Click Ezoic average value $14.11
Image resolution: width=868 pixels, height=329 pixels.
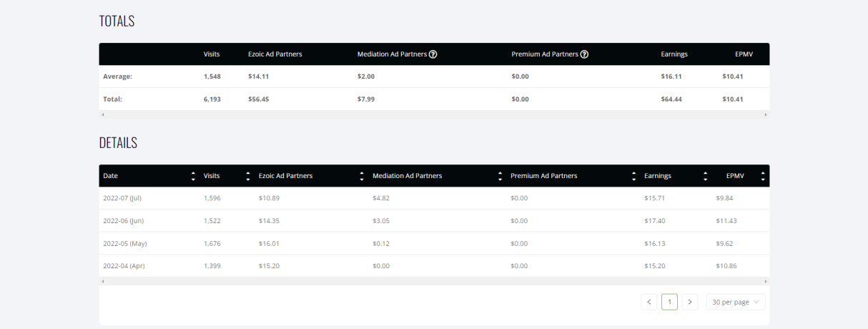point(258,77)
